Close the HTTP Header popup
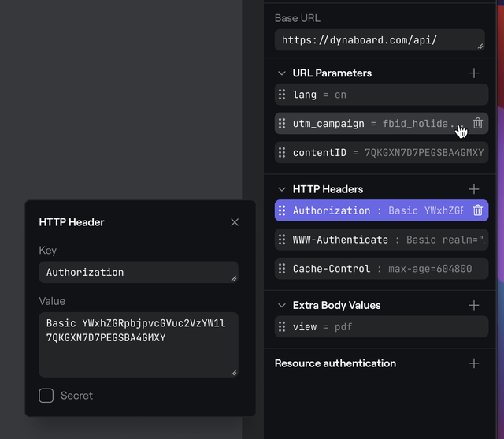The height and width of the screenshot is (439, 504). coord(235,222)
